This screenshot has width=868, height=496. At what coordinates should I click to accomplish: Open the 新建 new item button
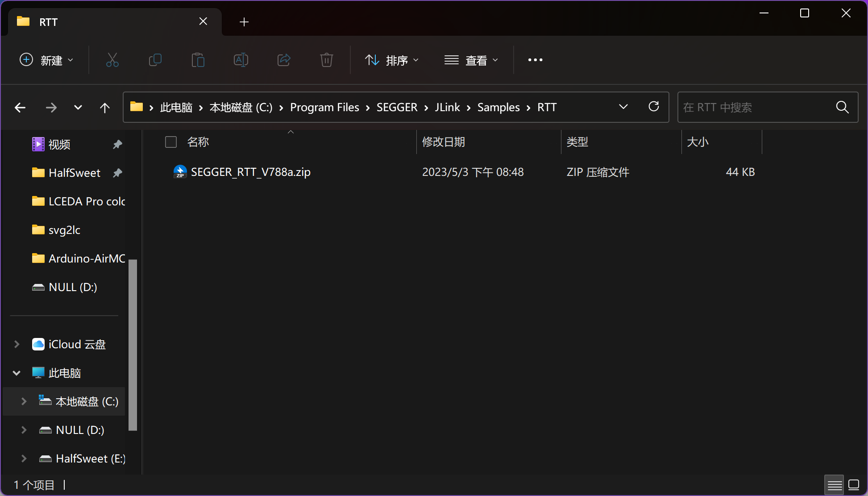[46, 60]
